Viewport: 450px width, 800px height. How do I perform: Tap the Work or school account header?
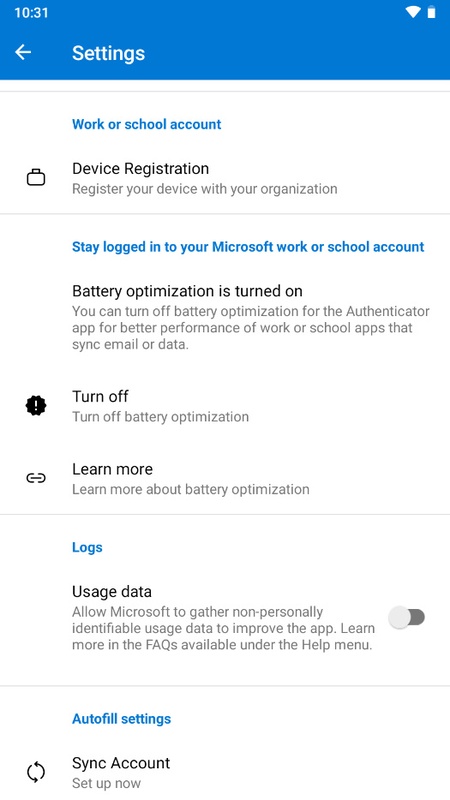[146, 124]
